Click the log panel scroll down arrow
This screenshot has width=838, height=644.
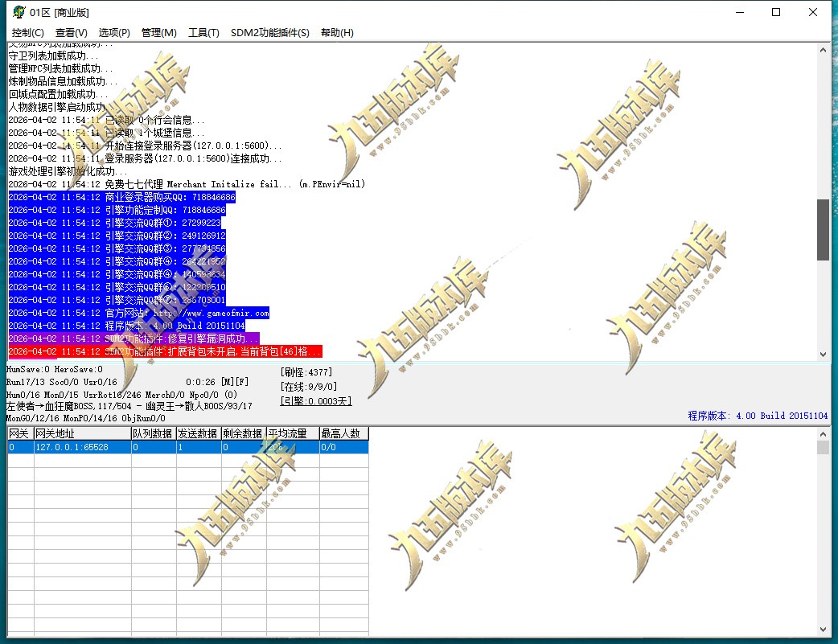[823, 354]
